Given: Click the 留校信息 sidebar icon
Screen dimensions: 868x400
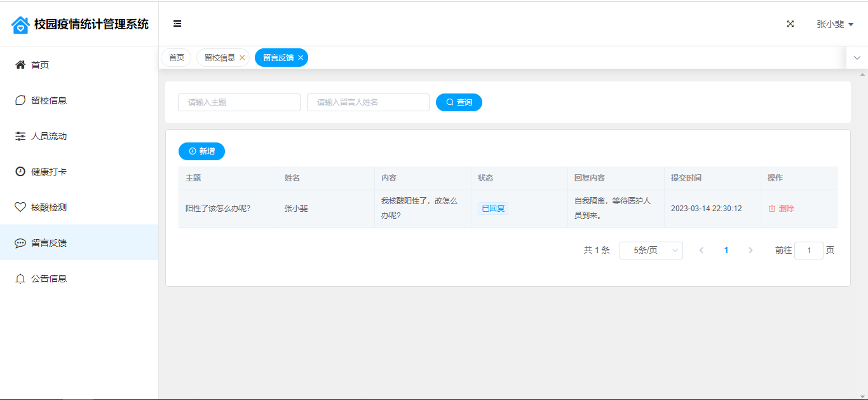Looking at the screenshot, I should (x=20, y=100).
